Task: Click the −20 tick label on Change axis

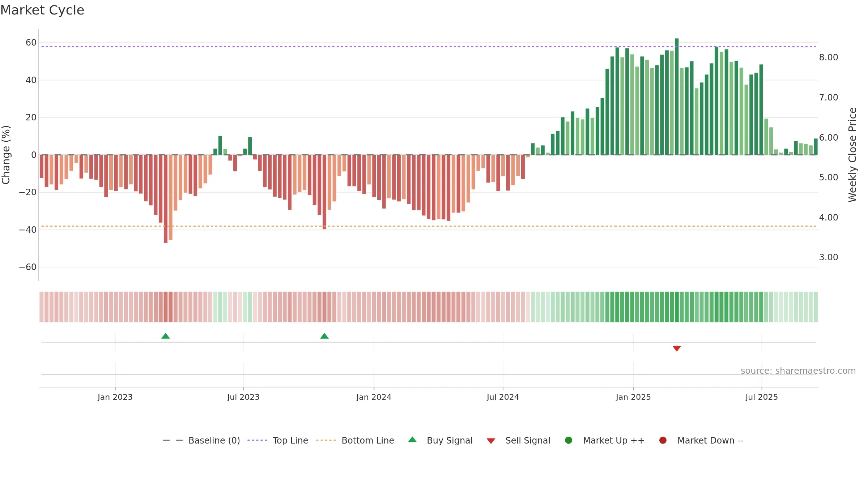Action: point(28,192)
